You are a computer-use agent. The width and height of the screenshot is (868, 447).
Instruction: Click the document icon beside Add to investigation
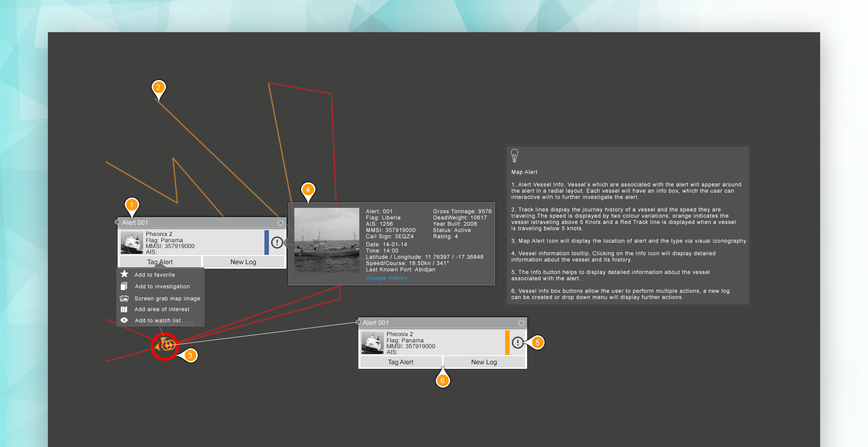coord(124,286)
